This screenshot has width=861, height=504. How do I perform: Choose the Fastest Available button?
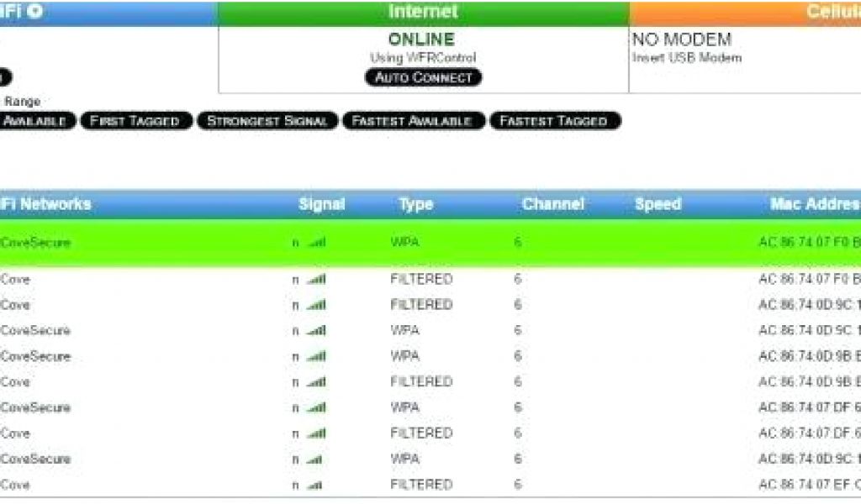pos(411,121)
